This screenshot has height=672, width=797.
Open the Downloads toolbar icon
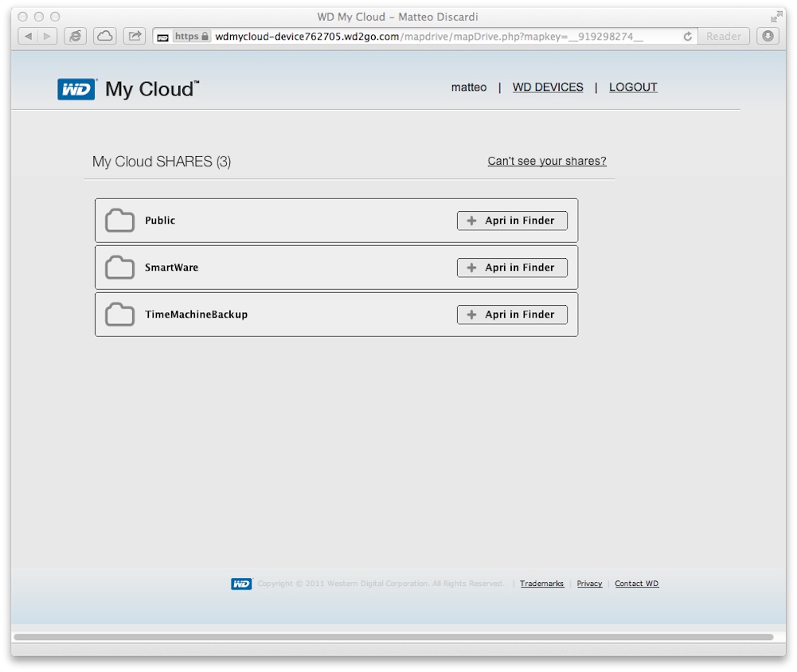(x=768, y=36)
